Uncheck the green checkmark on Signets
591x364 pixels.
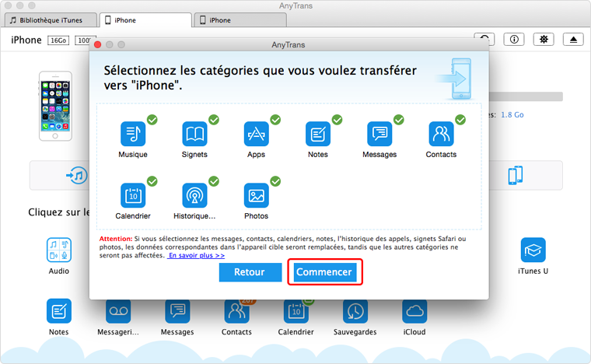point(214,120)
